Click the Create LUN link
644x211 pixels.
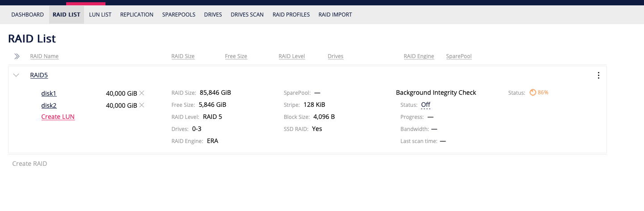pos(58,117)
